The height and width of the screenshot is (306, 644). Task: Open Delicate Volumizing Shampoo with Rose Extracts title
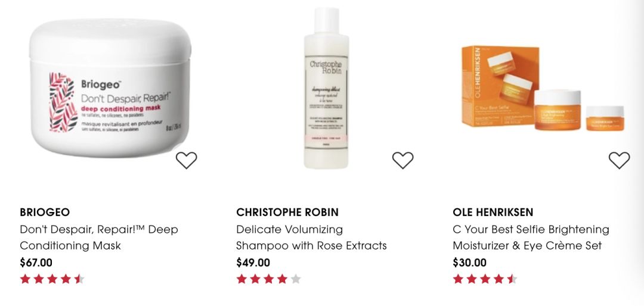311,238
